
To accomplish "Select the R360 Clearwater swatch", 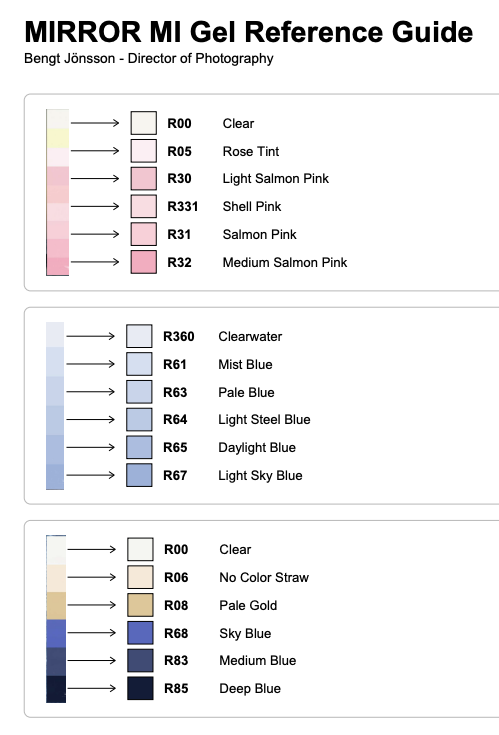I will point(139,336).
